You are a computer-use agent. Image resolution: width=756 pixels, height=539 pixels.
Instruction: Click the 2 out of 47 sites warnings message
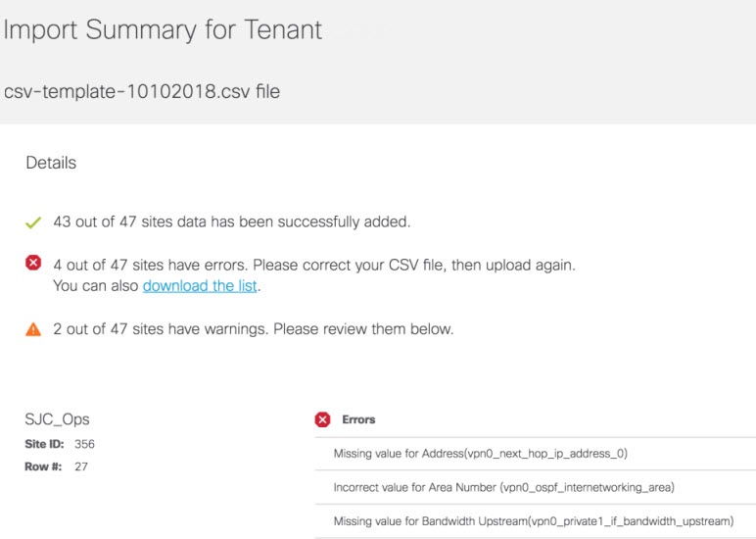253,329
